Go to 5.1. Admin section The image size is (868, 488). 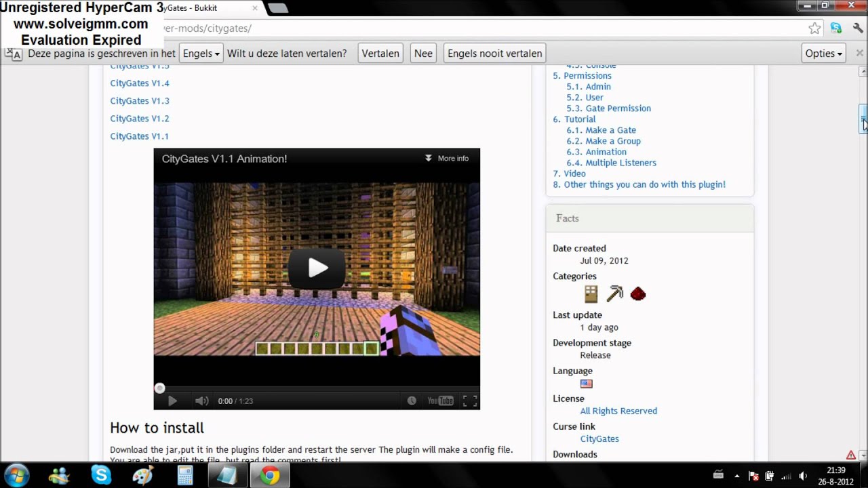(589, 87)
